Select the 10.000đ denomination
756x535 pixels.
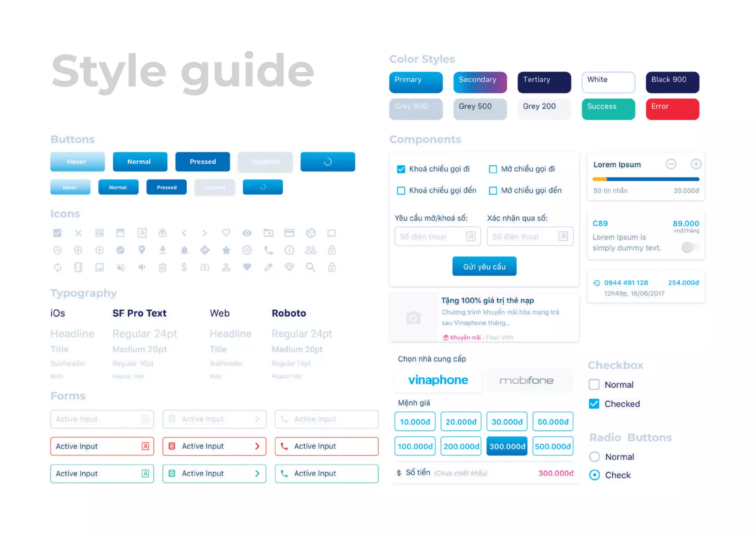(415, 422)
